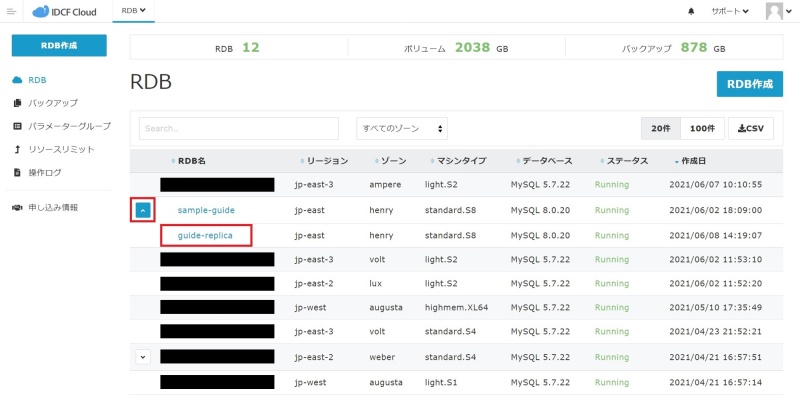Click the ampere zone cell
The height and width of the screenshot is (395, 800).
click(x=384, y=184)
